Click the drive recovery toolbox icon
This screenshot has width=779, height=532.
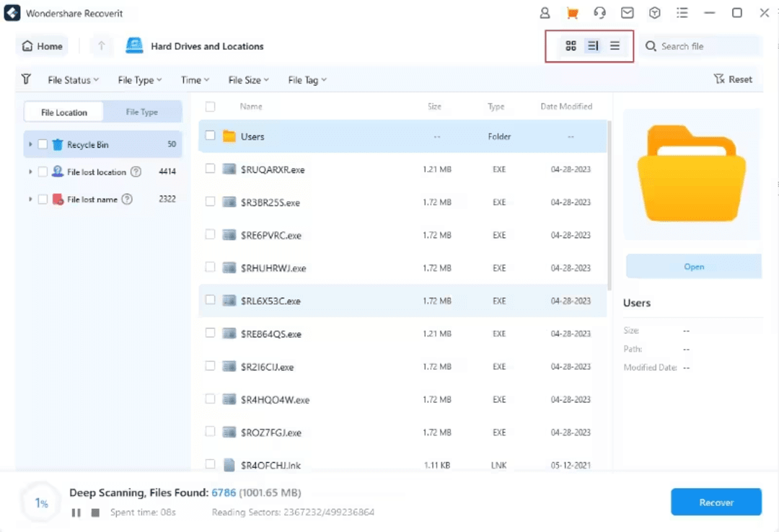pyautogui.click(x=654, y=13)
